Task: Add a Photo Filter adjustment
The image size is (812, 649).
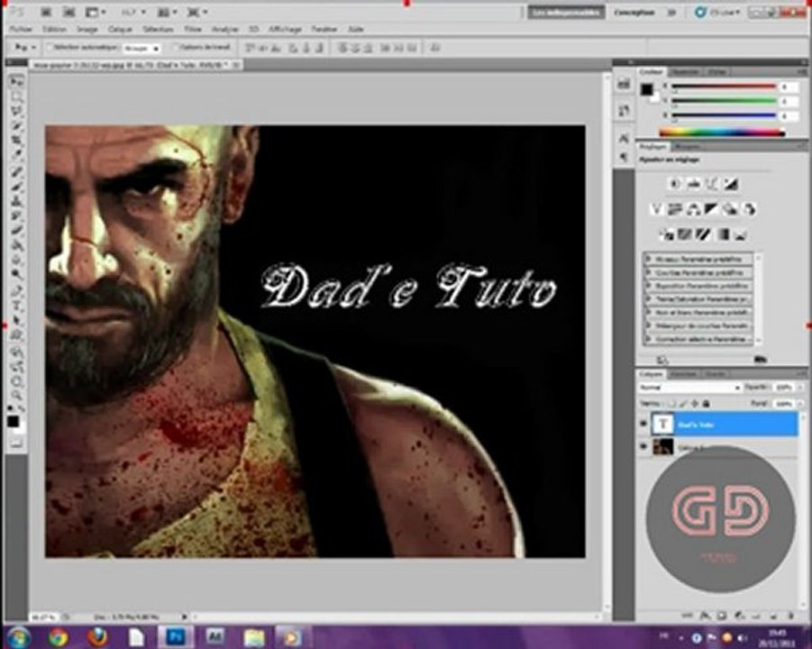Action: [x=731, y=209]
